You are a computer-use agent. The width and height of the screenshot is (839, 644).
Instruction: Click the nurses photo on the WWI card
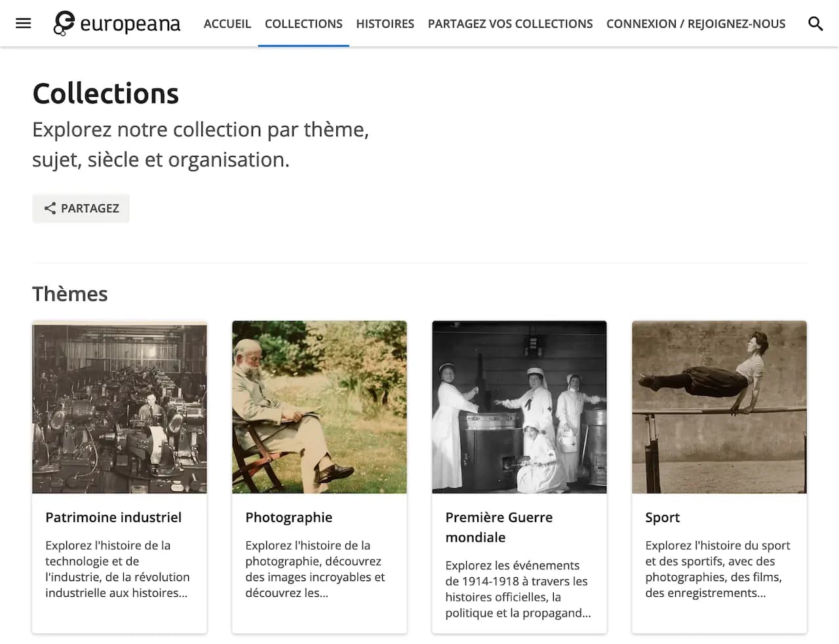(x=519, y=406)
